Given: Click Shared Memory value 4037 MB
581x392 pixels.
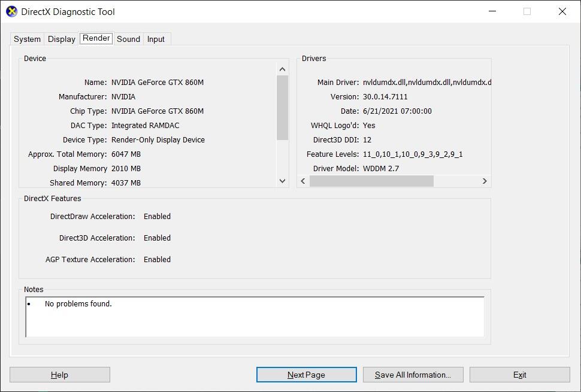Looking at the screenshot, I should tap(126, 183).
